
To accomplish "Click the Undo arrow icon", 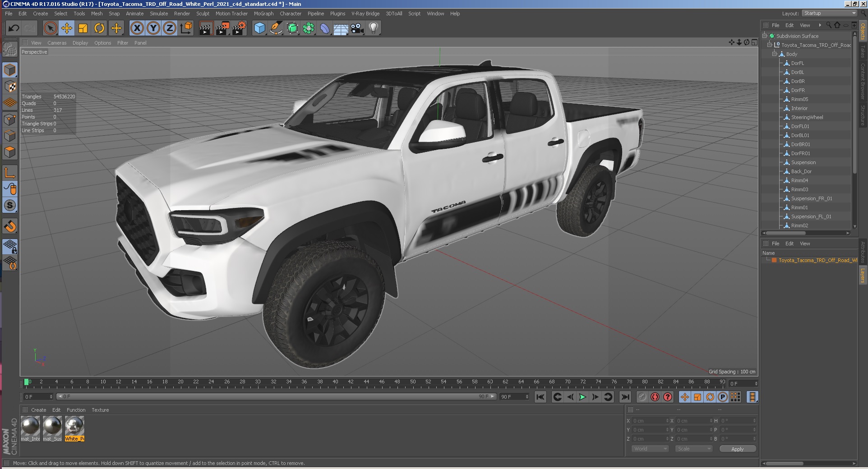I will [14, 28].
